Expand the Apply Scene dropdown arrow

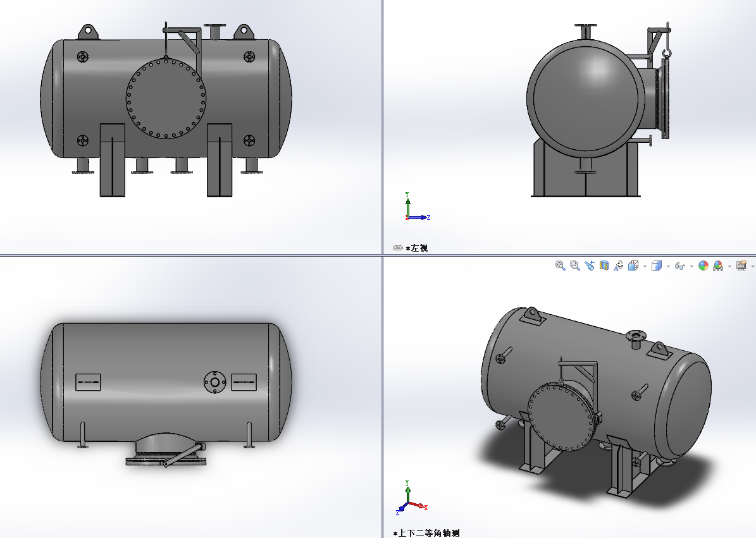(729, 266)
